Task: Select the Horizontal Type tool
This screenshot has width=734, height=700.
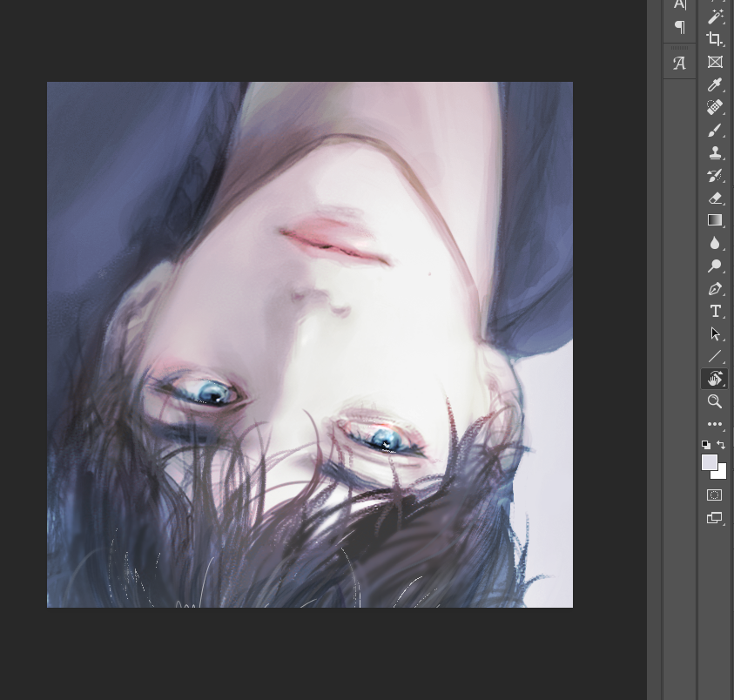Action: coord(714,311)
